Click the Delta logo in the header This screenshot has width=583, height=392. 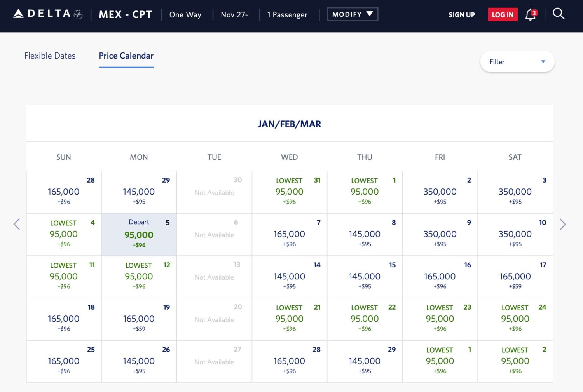48,14
